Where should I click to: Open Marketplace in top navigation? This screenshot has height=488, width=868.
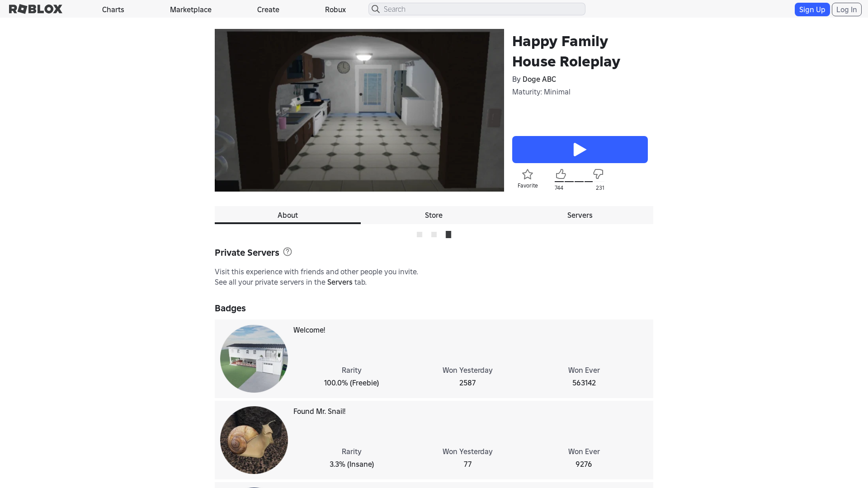pyautogui.click(x=191, y=9)
